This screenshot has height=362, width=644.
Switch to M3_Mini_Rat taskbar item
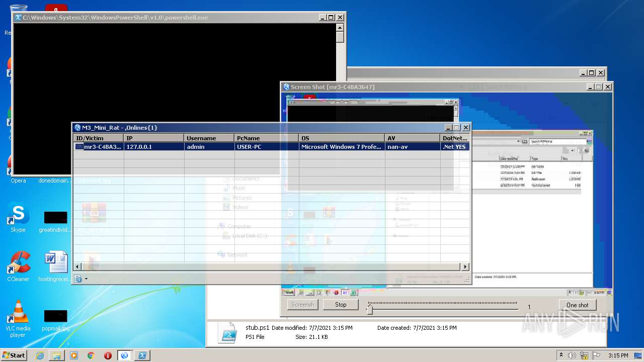pyautogui.click(x=124, y=355)
